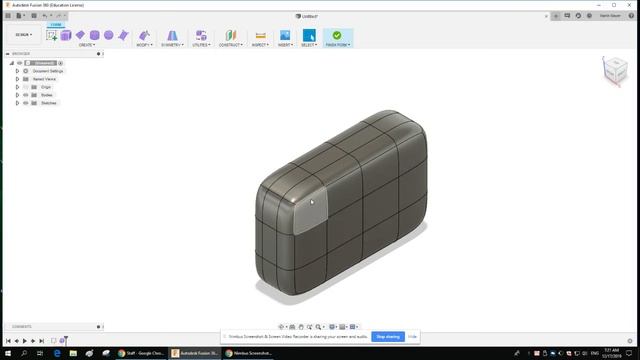Expand the Sketches folder node
The height and width of the screenshot is (360, 640).
[17, 103]
